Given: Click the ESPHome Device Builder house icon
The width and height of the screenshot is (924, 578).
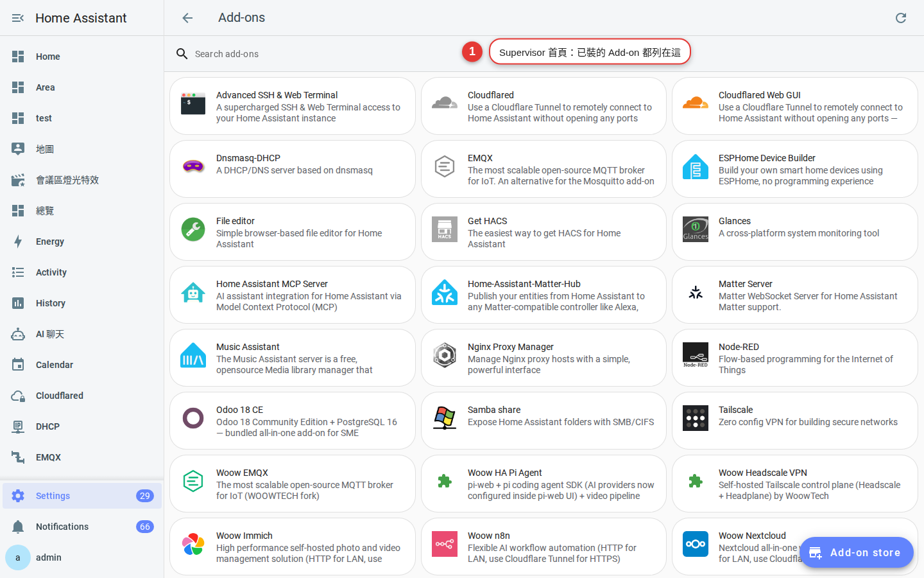Looking at the screenshot, I should (x=696, y=166).
